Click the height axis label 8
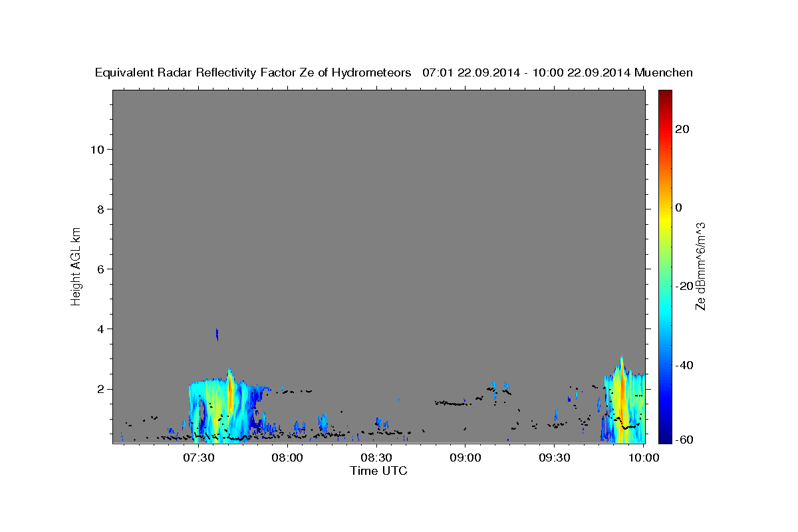Screen dimensions: 798x532 (100, 209)
